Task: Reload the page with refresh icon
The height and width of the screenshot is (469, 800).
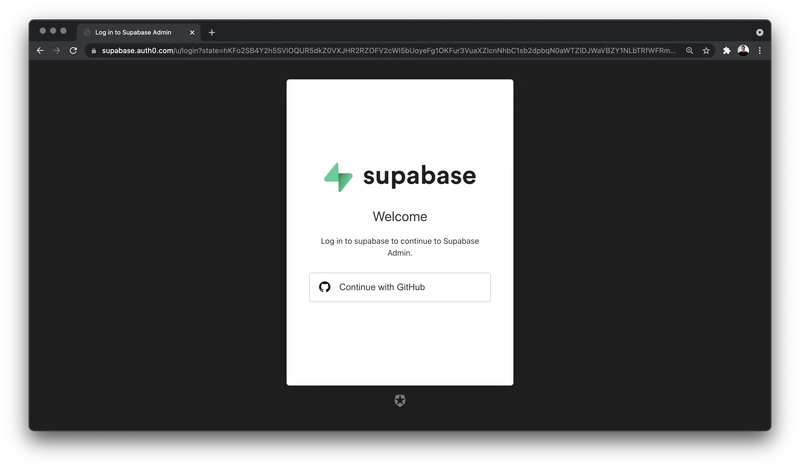Action: 73,51
